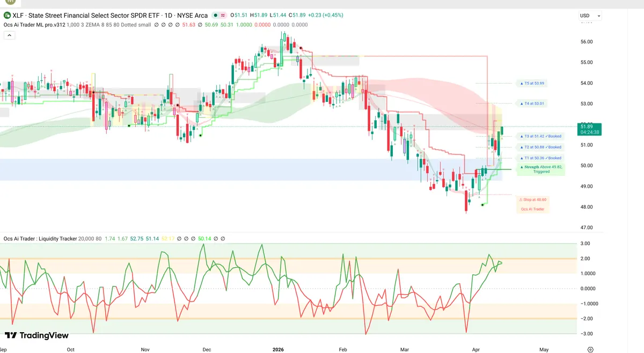This screenshot has width=644, height=353.
Task: Click the Mar label on time axis
Action: tap(405, 349)
